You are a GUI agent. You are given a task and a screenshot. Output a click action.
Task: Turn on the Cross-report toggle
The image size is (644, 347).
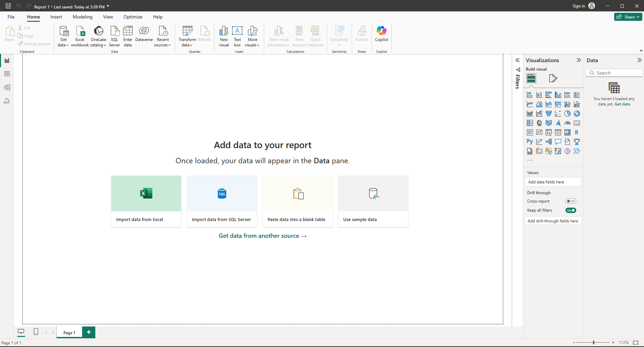coord(571,201)
